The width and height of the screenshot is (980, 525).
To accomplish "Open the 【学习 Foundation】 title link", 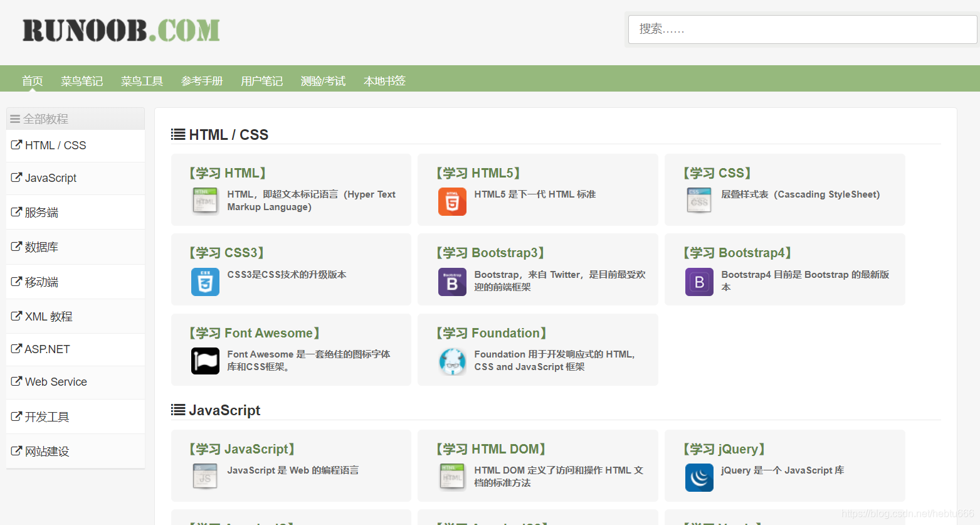I will 492,333.
